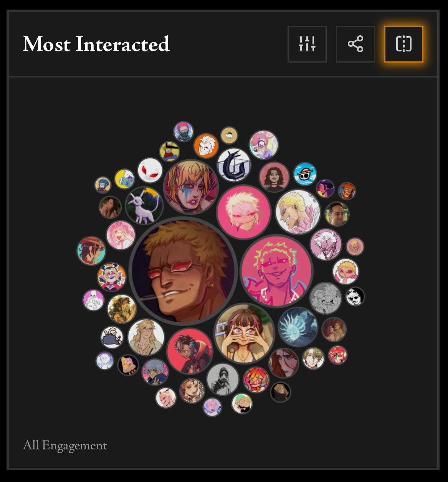
Task: Open the red background dark-haired character avatar
Action: coord(190,351)
